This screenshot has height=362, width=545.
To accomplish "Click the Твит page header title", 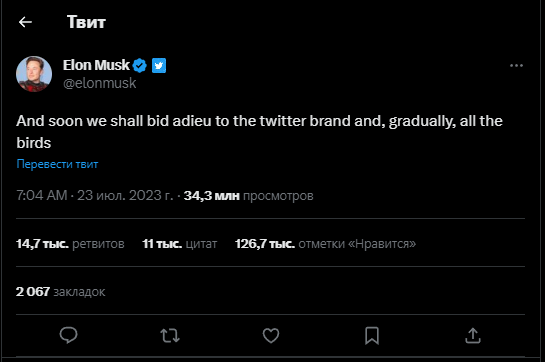I will [86, 22].
